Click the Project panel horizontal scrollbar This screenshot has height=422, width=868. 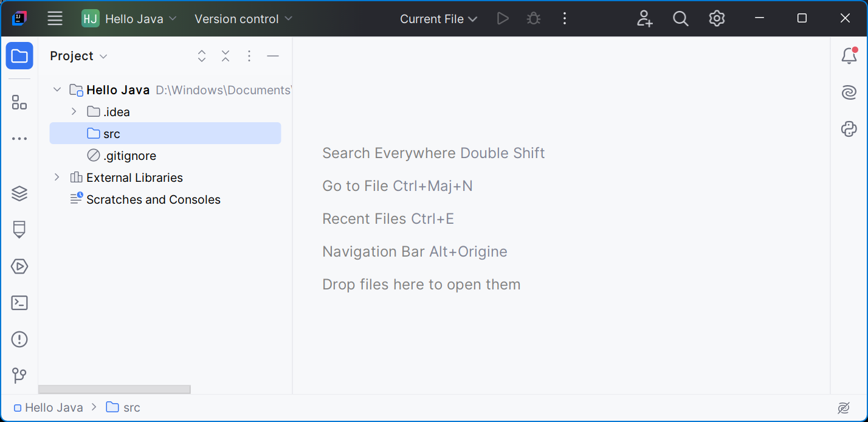[114, 389]
